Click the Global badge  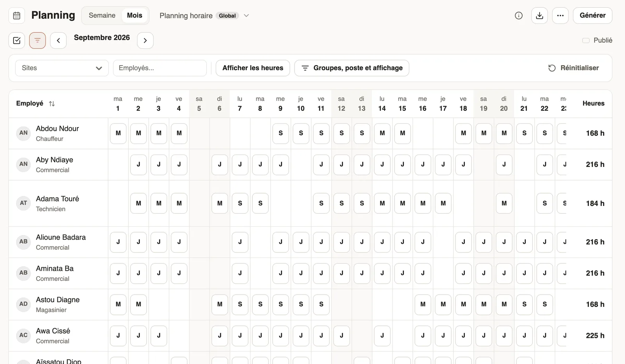click(x=227, y=16)
